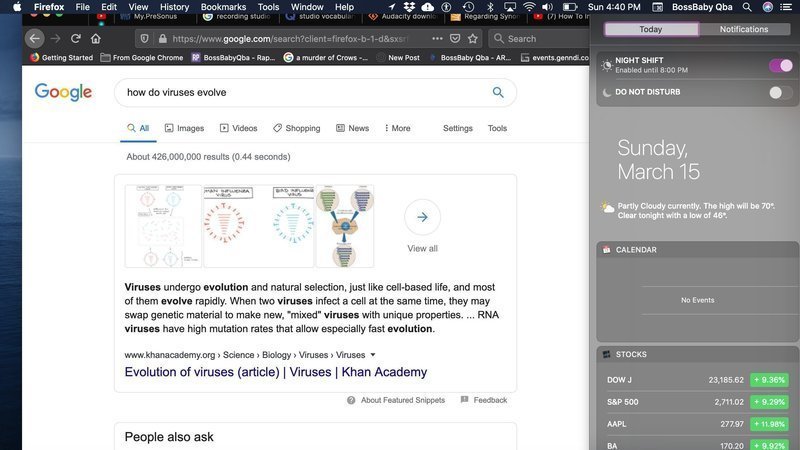This screenshot has height=450, width=800.
Task: Enable the Do Not Disturb switch
Action: point(780,92)
